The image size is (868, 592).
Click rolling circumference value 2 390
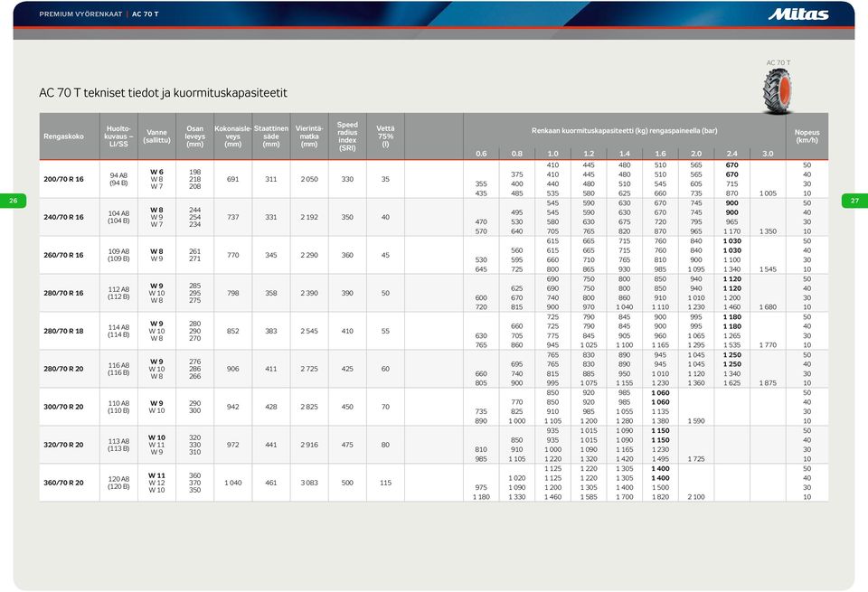tap(309, 293)
